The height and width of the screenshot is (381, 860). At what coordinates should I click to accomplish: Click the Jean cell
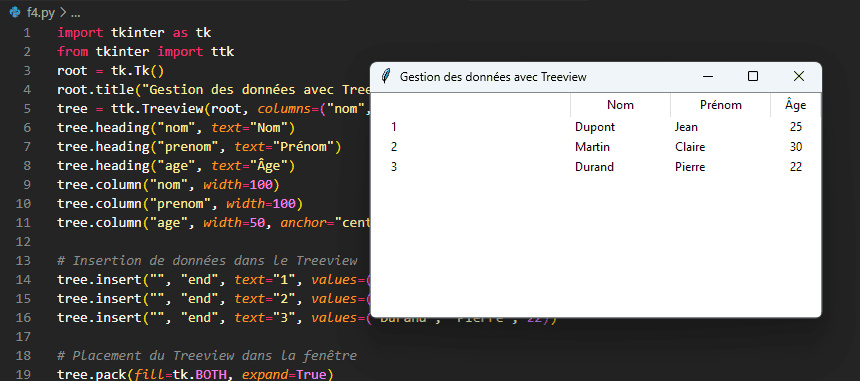(686, 127)
